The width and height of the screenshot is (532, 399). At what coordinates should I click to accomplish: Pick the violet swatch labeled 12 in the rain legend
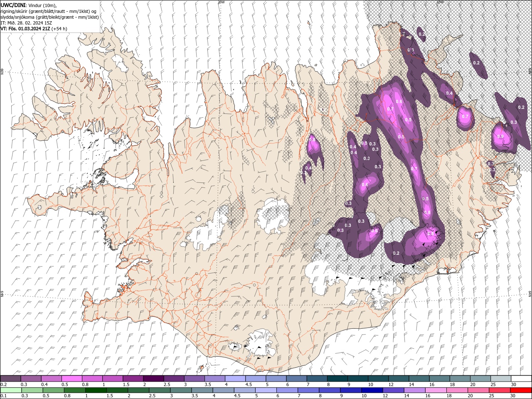pyautogui.click(x=394, y=390)
